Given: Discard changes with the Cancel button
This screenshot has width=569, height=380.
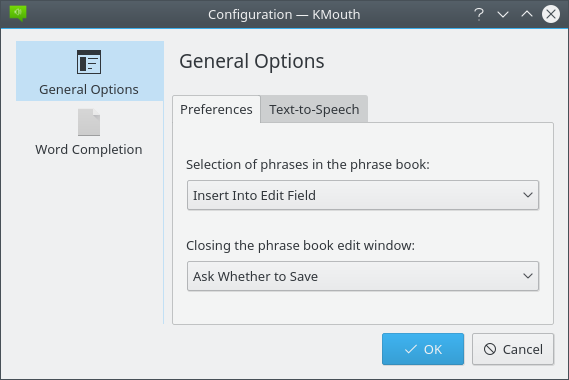Looking at the screenshot, I should click(x=513, y=349).
